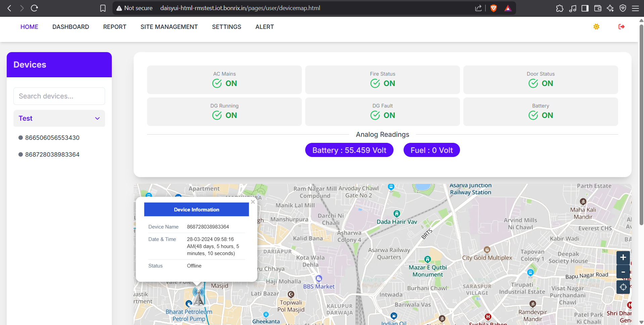The height and width of the screenshot is (325, 644).
Task: Click the page vertical scrollbar thumb
Action: pos(641,124)
